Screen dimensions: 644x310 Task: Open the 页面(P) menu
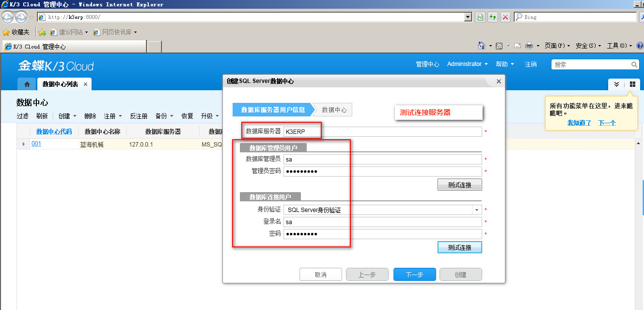(x=557, y=46)
